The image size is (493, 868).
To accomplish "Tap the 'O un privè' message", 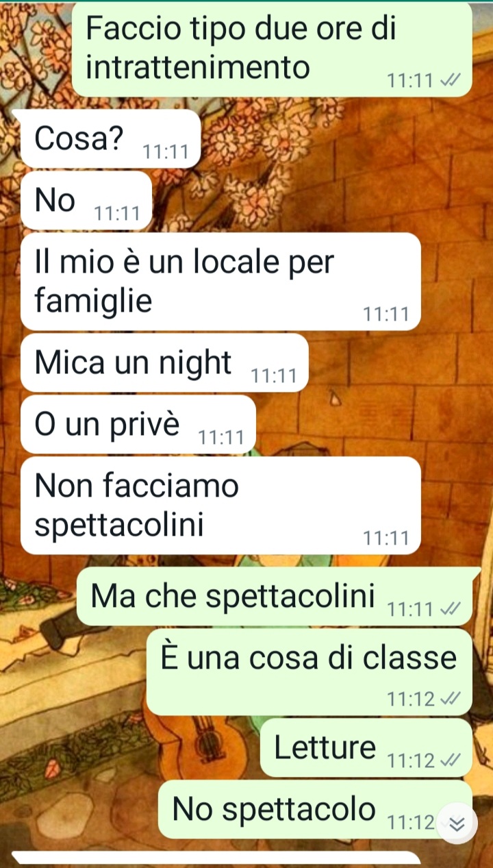I will click(x=138, y=424).
